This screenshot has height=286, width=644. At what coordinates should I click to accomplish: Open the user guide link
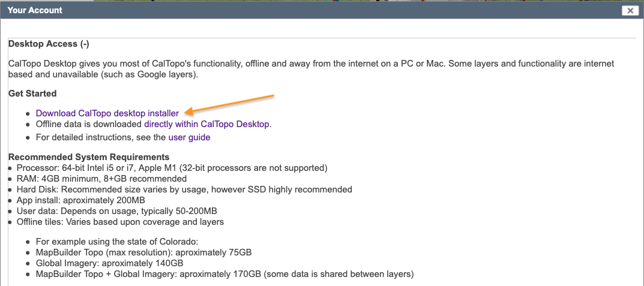(x=189, y=137)
